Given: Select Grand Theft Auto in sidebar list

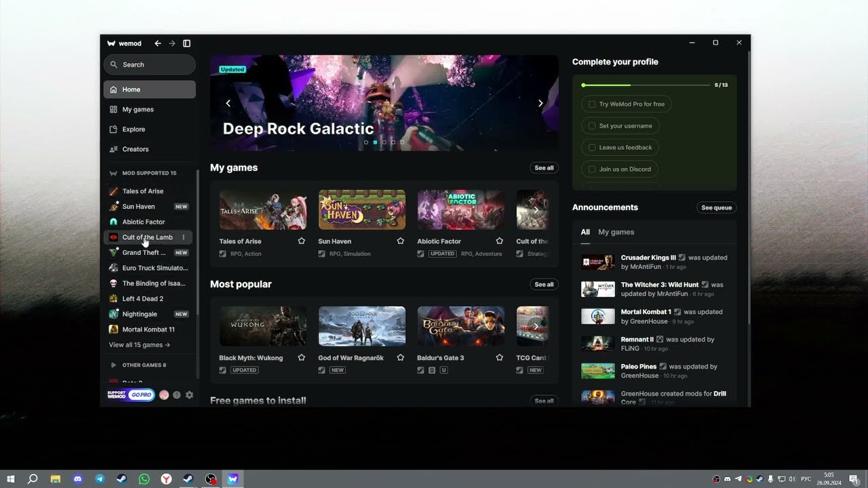Looking at the screenshot, I should [148, 253].
